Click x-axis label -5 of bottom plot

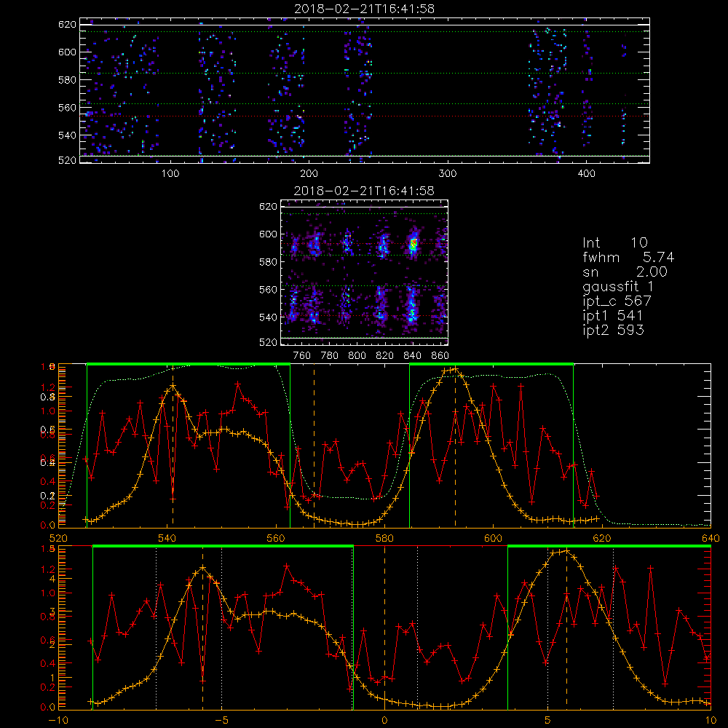click(x=221, y=721)
